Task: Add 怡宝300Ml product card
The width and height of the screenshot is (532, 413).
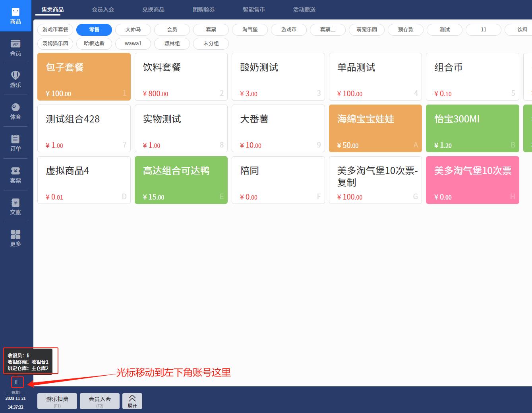Action: coord(472,128)
